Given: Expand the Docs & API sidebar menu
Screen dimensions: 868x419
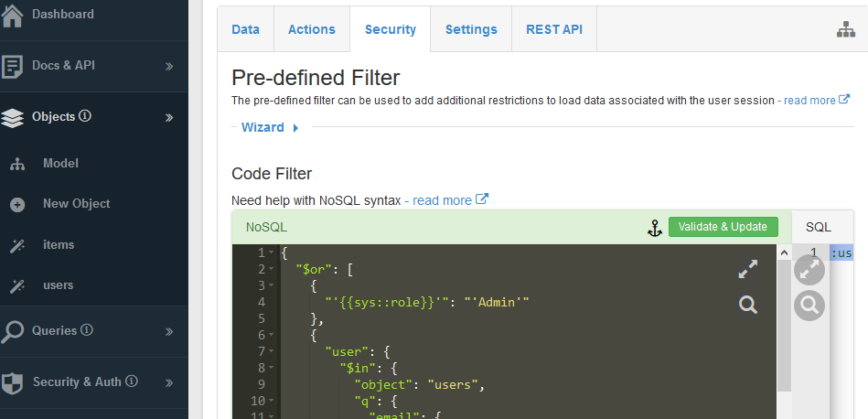Looking at the screenshot, I should point(169,66).
